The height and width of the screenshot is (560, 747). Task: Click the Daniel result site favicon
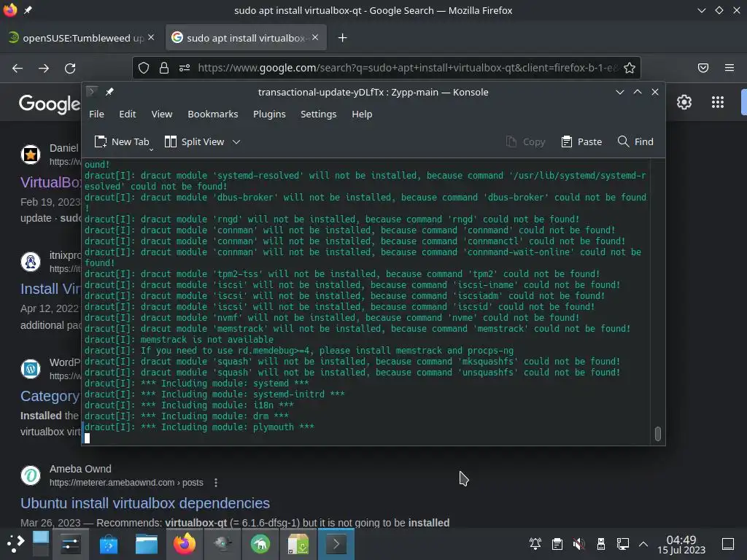point(31,155)
